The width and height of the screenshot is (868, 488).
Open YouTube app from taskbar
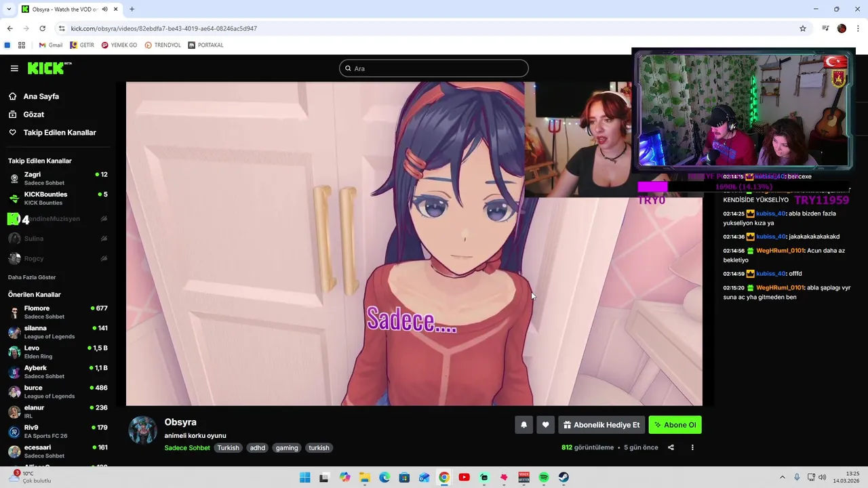464,478
